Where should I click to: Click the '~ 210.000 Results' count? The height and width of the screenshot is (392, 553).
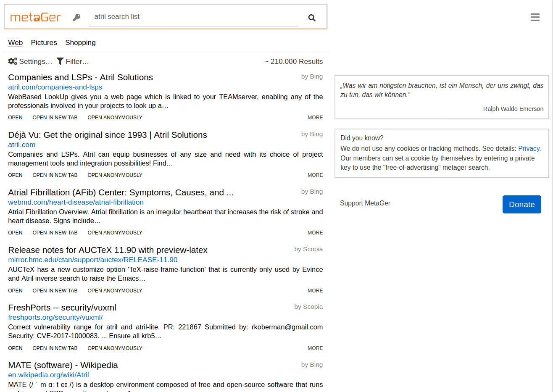294,61
